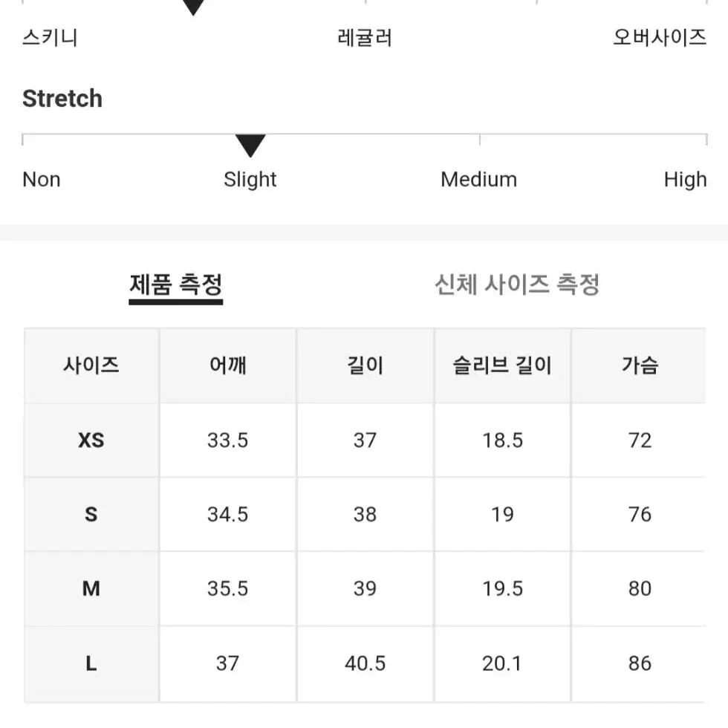Image resolution: width=728 pixels, height=728 pixels.
Task: Switch to the 신체 사이즈 측정 tab
Action: (517, 285)
